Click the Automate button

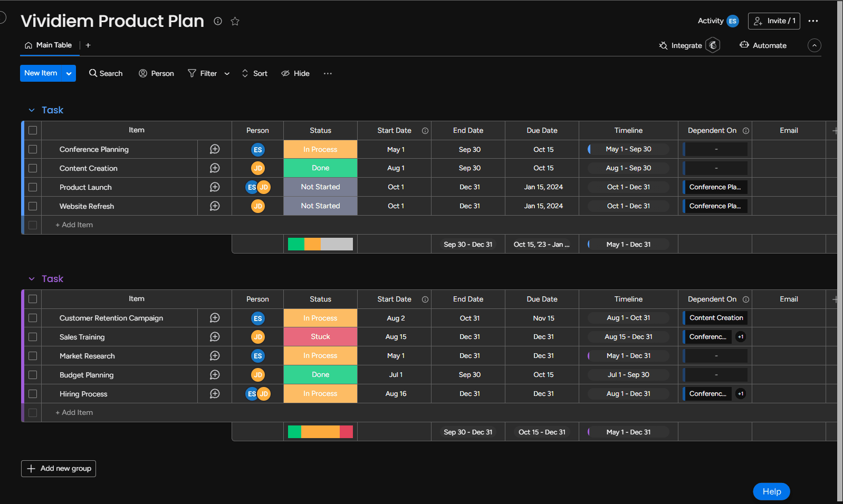click(x=763, y=45)
